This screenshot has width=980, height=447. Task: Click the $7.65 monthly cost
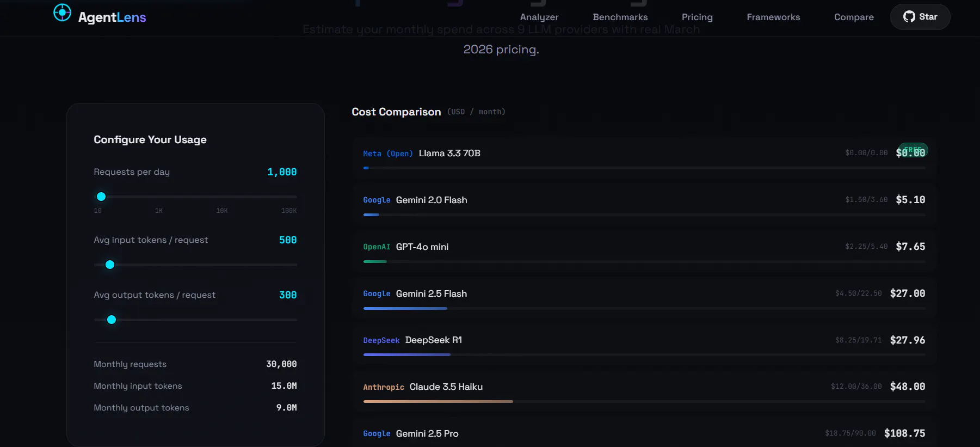pyautogui.click(x=910, y=247)
